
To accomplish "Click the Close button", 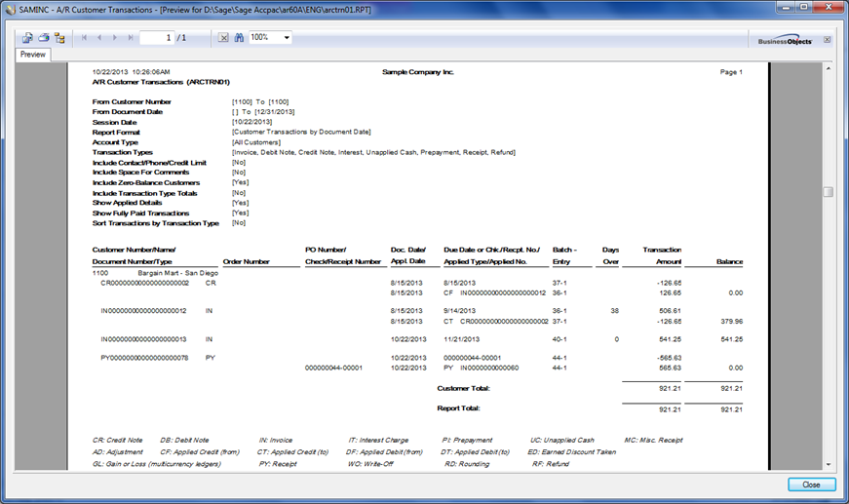I will coord(812,485).
